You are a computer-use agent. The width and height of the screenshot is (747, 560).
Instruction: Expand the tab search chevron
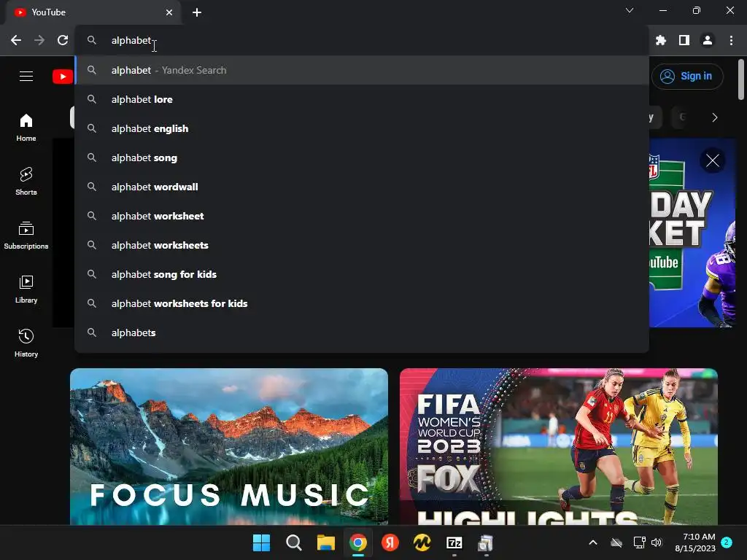[x=630, y=10]
